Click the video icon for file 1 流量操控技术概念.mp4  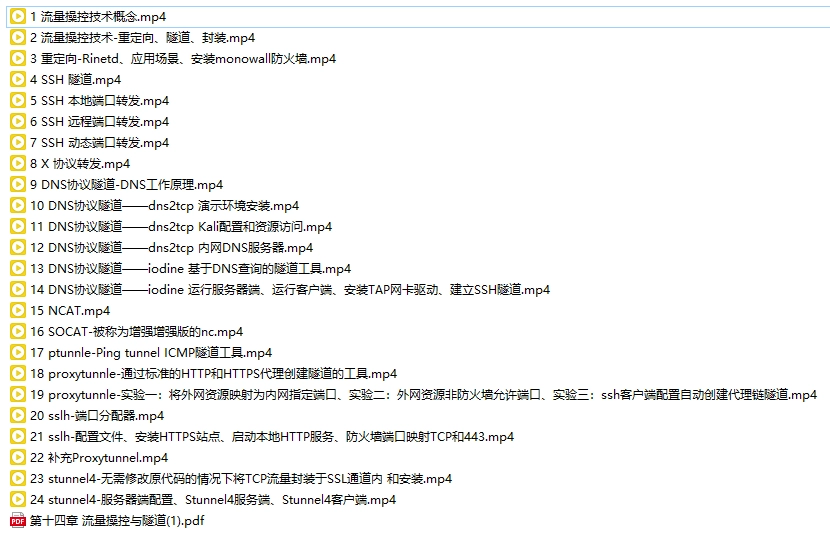coord(17,16)
